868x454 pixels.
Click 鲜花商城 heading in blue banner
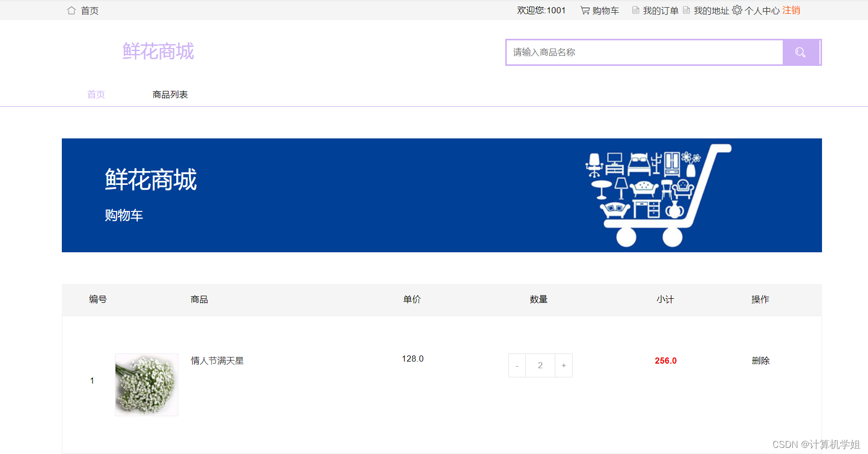[151, 180]
